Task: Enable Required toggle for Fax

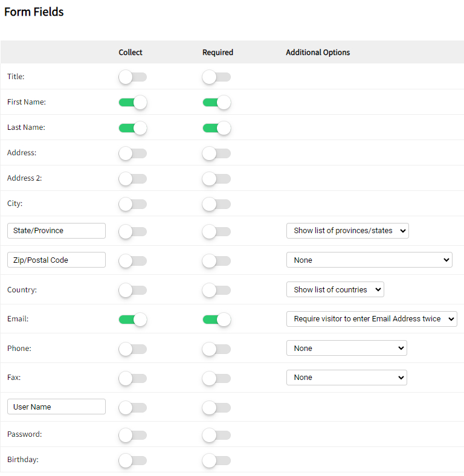Action: [x=216, y=378]
